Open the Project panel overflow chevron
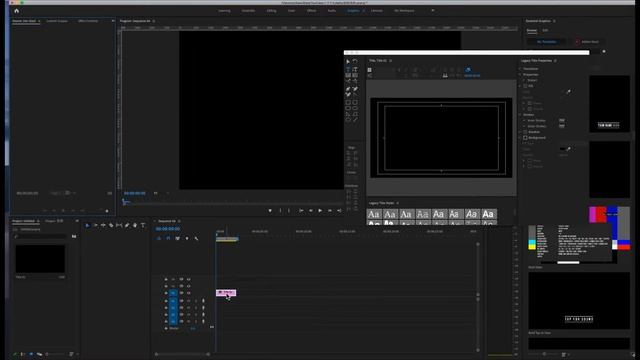This screenshot has height=360, width=640. (77, 221)
